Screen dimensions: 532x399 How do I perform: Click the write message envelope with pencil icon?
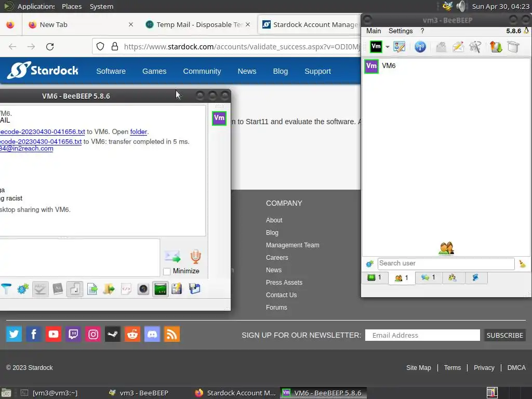[x=458, y=47]
